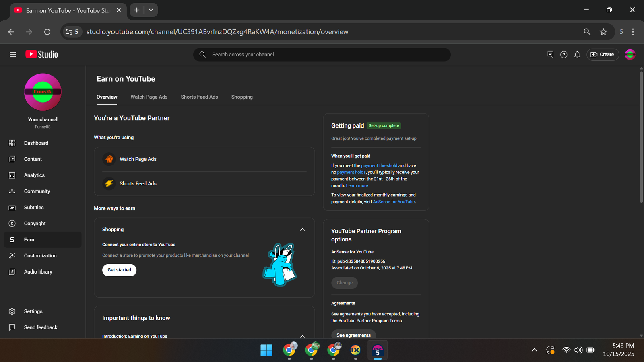Switch to the Shorts Feed Ads tab
644x362 pixels.
coord(199,97)
